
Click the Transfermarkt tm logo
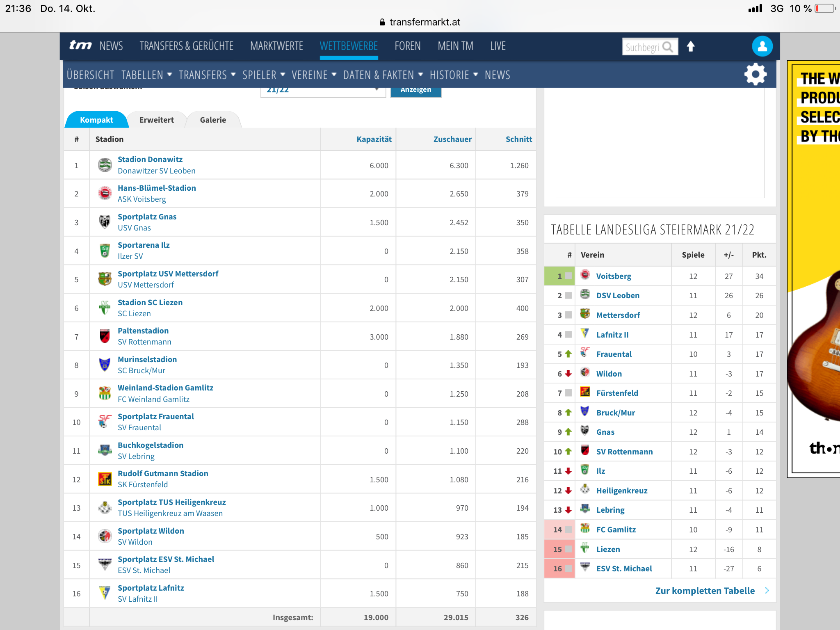[x=80, y=46]
